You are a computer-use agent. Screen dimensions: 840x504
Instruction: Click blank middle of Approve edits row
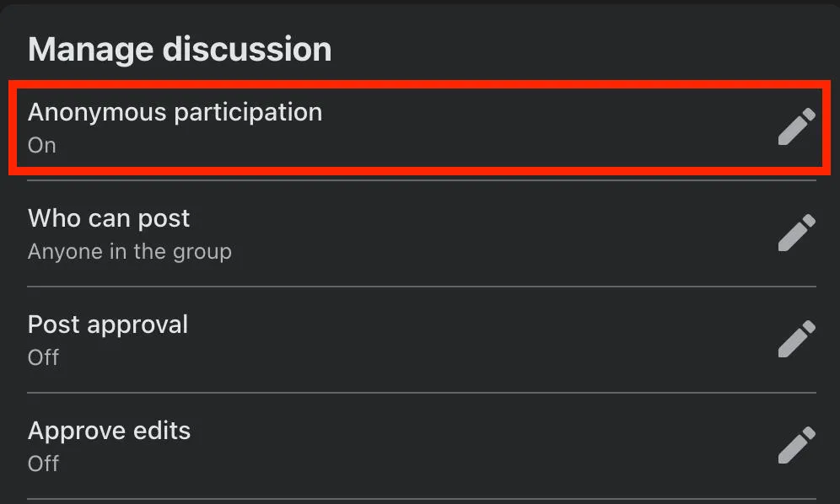482,446
